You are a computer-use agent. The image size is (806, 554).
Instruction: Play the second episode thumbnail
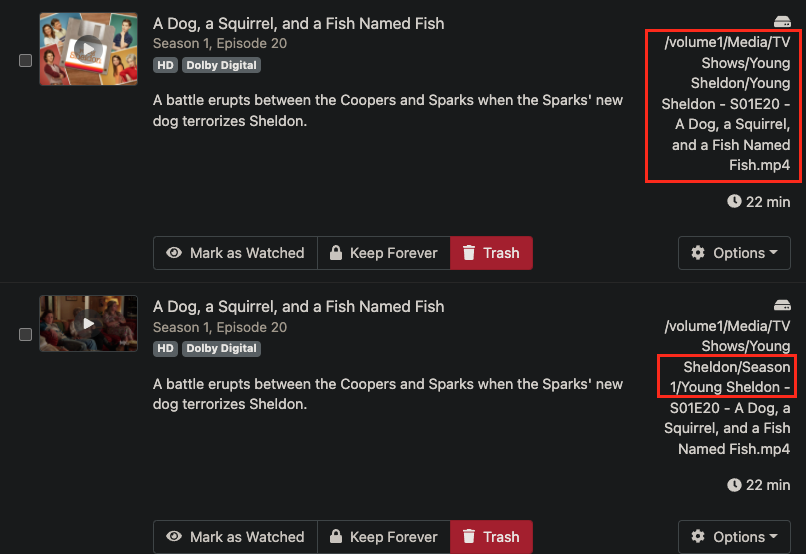(x=88, y=323)
